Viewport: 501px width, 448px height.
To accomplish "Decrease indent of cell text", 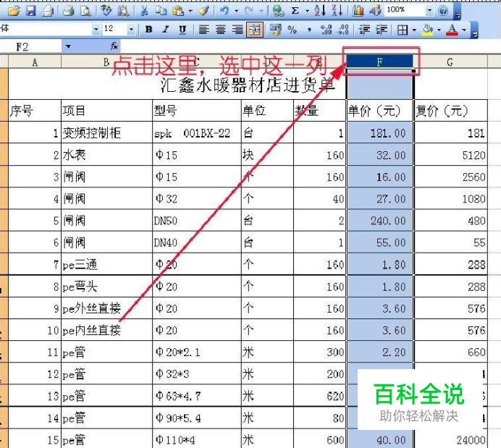I will (364, 30).
